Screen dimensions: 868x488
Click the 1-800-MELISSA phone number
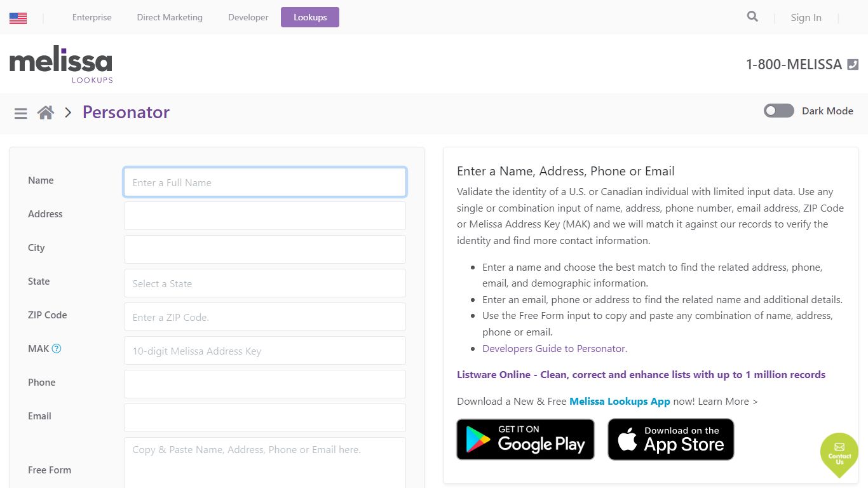coord(794,64)
